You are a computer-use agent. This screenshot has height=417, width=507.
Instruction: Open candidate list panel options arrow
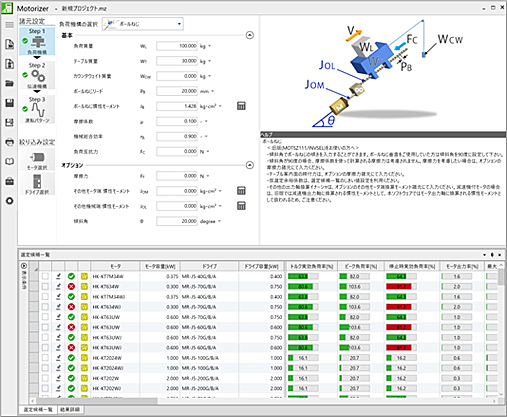pyautogui.click(x=485, y=255)
